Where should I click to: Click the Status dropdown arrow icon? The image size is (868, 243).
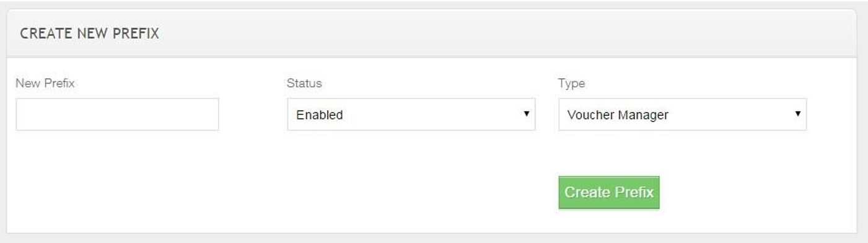[526, 114]
